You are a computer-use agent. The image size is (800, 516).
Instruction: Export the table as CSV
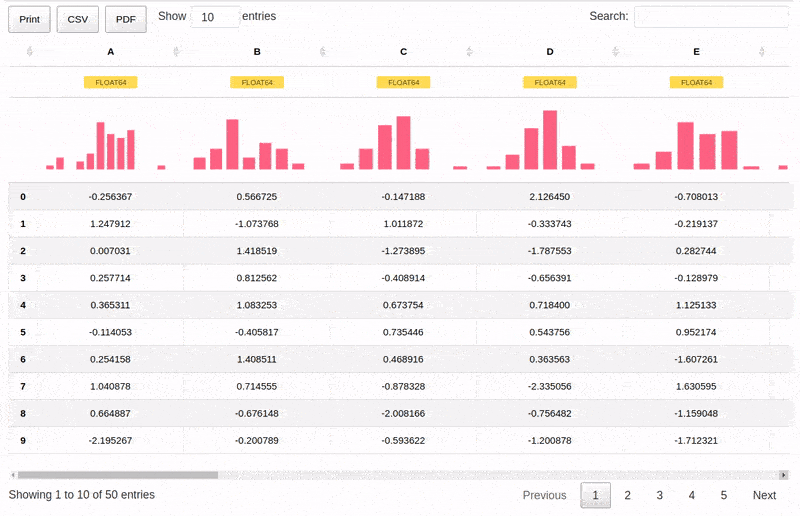[x=78, y=19]
